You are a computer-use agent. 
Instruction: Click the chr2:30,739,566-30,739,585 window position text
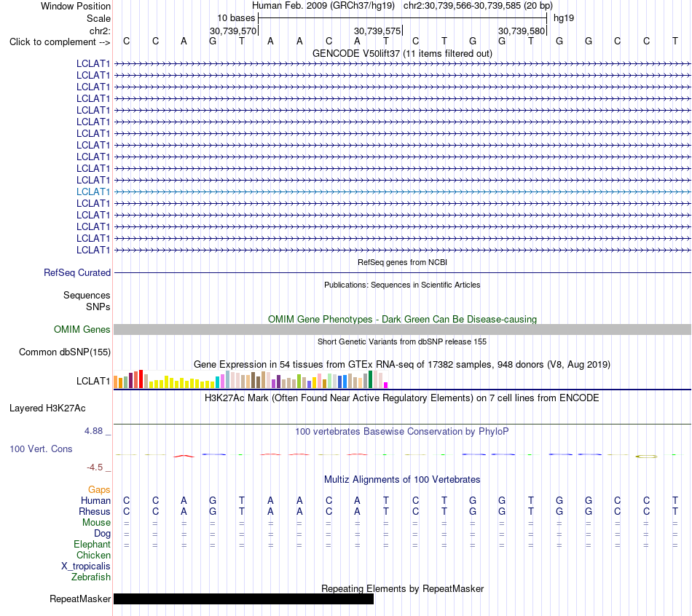[x=478, y=6]
